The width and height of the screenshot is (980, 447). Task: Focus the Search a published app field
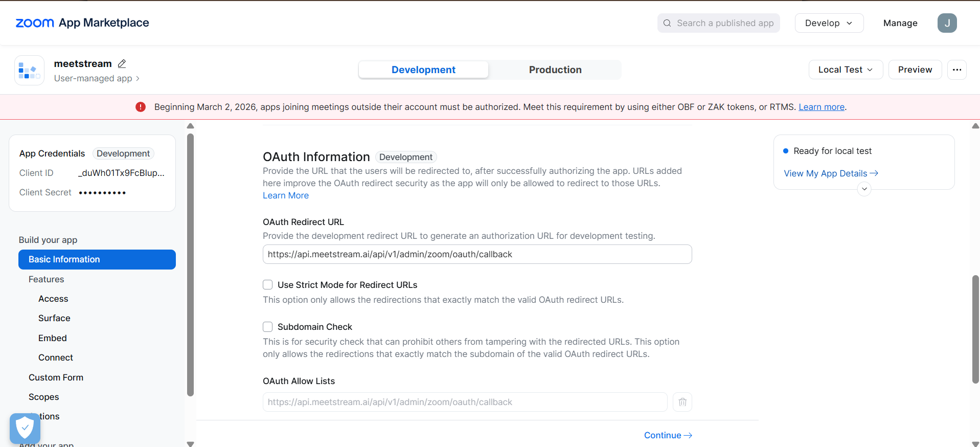click(x=718, y=23)
